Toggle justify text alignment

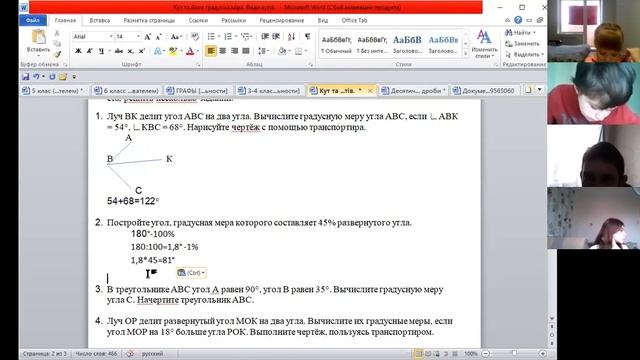(x=246, y=51)
